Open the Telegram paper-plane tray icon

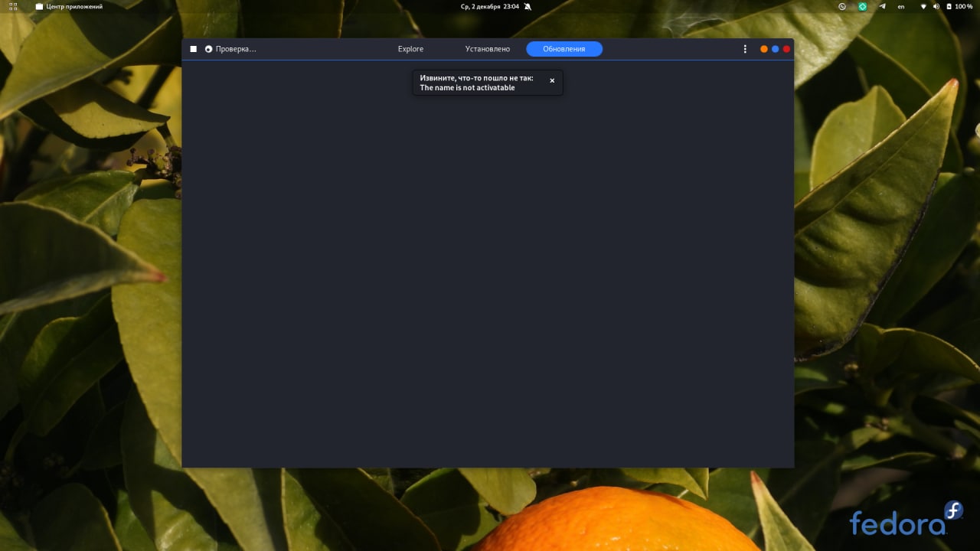(882, 6)
